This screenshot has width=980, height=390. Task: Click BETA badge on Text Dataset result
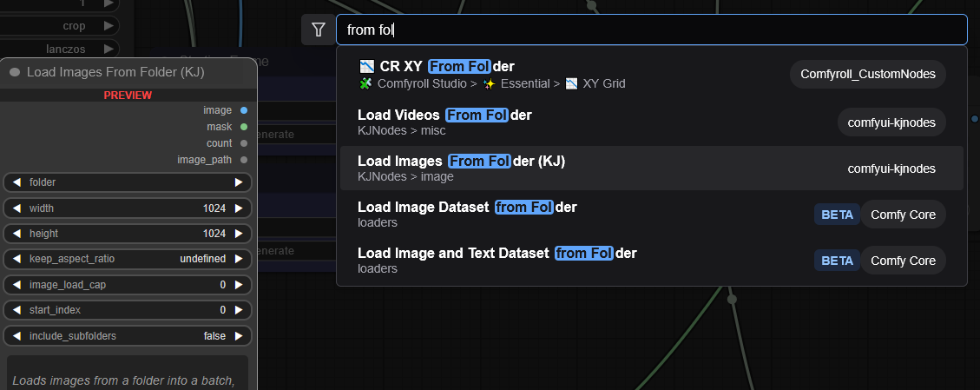tap(837, 261)
